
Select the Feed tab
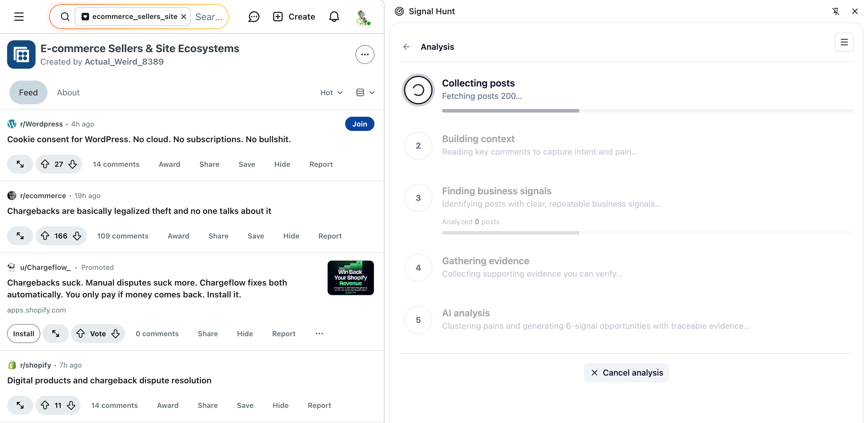click(x=28, y=92)
